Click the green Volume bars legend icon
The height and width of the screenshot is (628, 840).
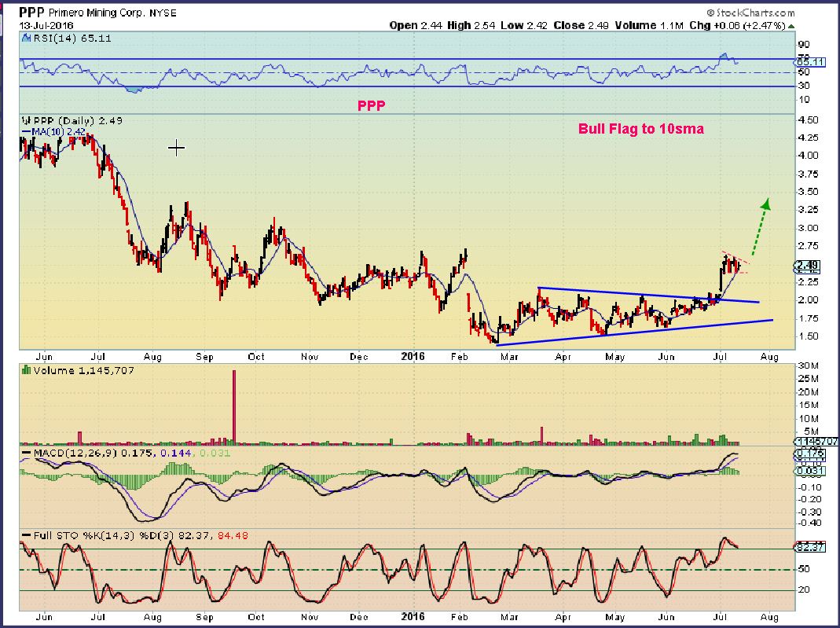point(26,370)
